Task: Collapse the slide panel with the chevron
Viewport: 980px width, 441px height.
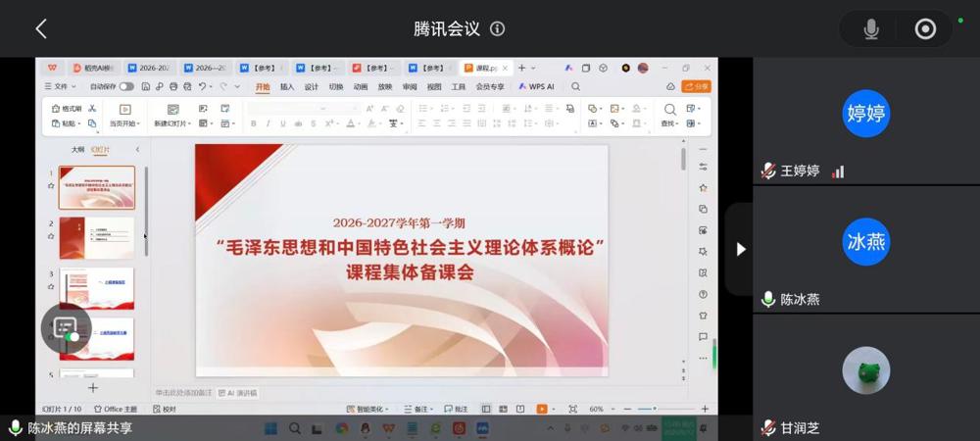Action: (x=137, y=150)
